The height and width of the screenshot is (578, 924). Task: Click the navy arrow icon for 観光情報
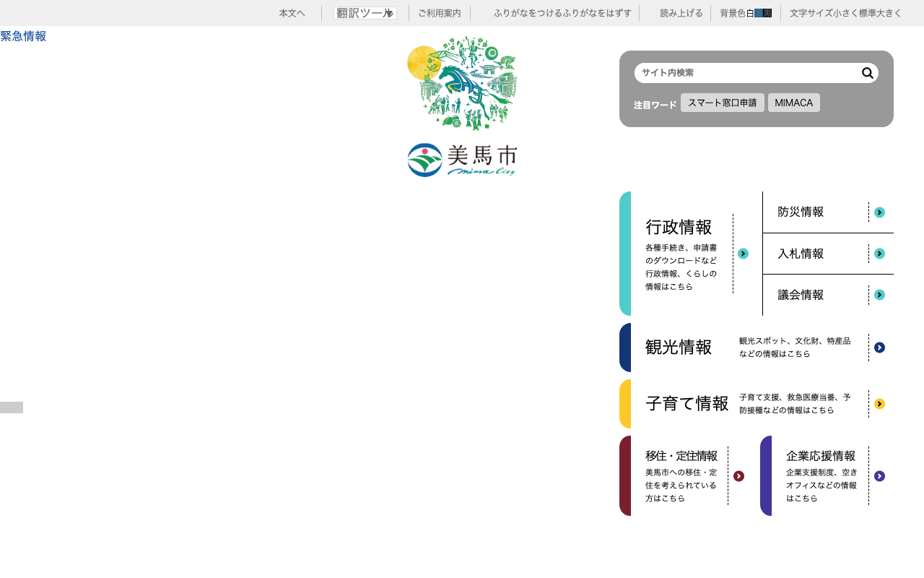[x=879, y=348]
